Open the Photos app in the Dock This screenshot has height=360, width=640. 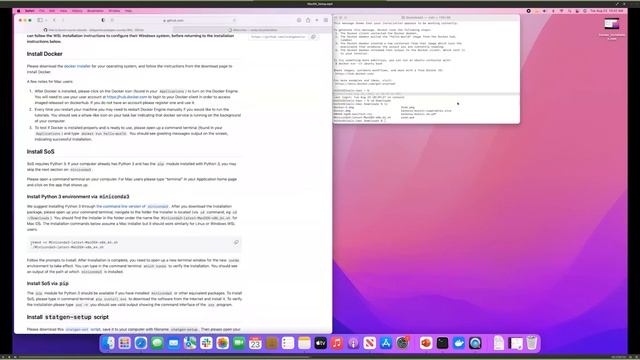coord(222,343)
